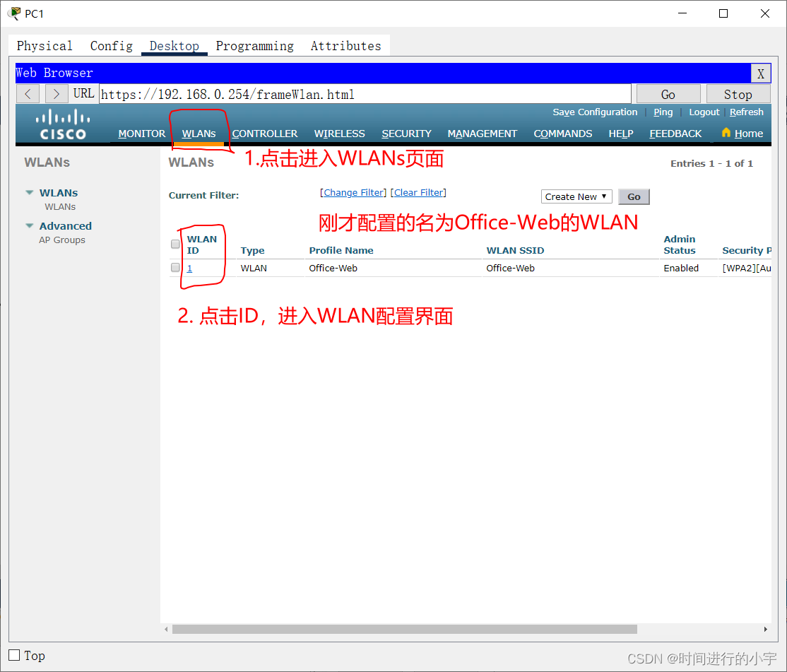787x672 pixels.
Task: Enable the Top checkbox at the bottom
Action: click(13, 655)
